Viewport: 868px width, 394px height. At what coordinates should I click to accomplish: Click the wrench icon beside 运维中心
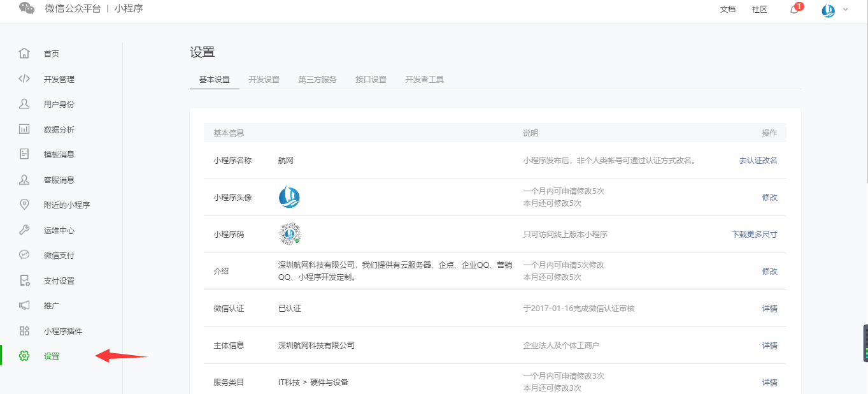pos(24,230)
